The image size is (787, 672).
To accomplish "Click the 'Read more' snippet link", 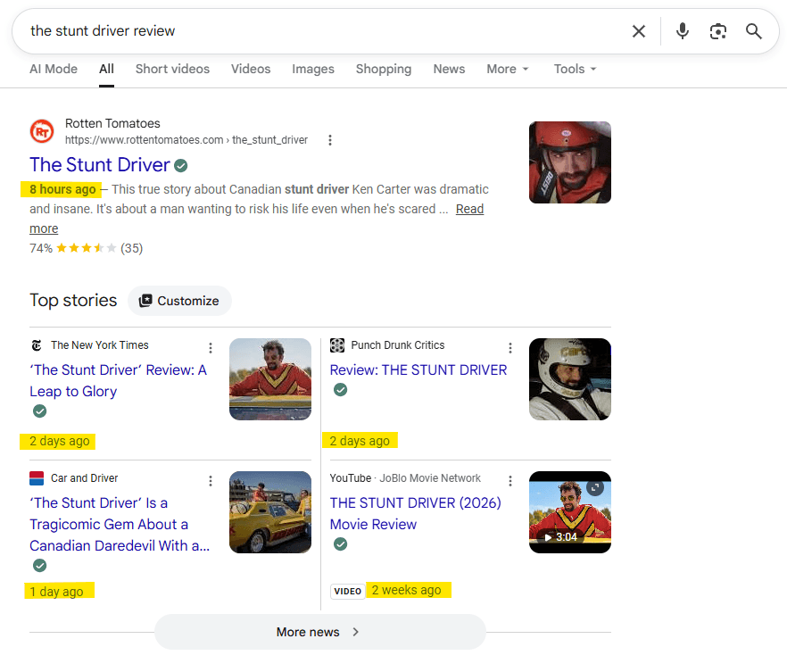I will tap(469, 209).
